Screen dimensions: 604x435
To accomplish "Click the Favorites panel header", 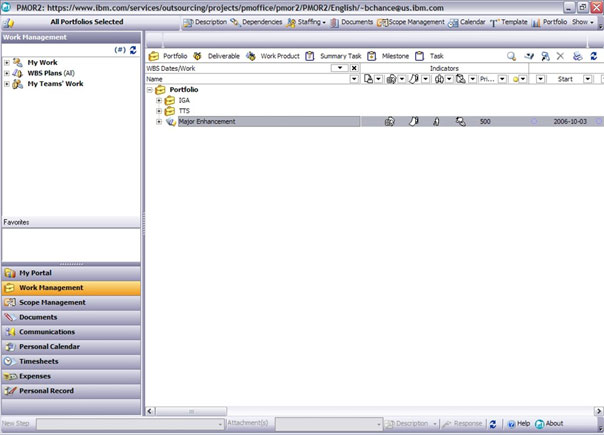I will pos(71,222).
